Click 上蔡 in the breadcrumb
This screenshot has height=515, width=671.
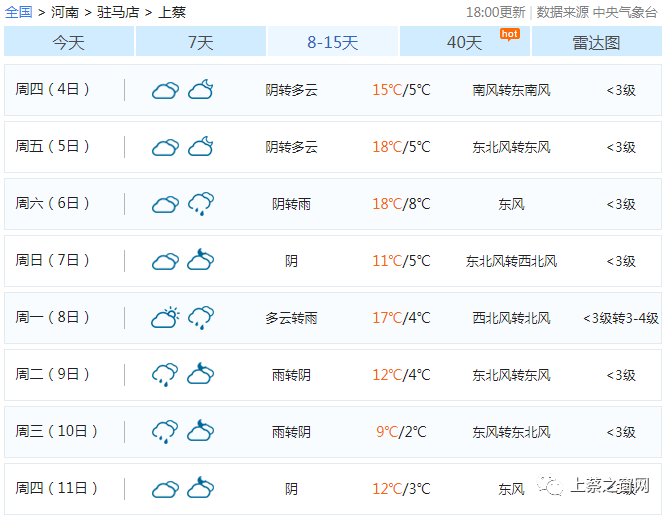tap(172, 12)
